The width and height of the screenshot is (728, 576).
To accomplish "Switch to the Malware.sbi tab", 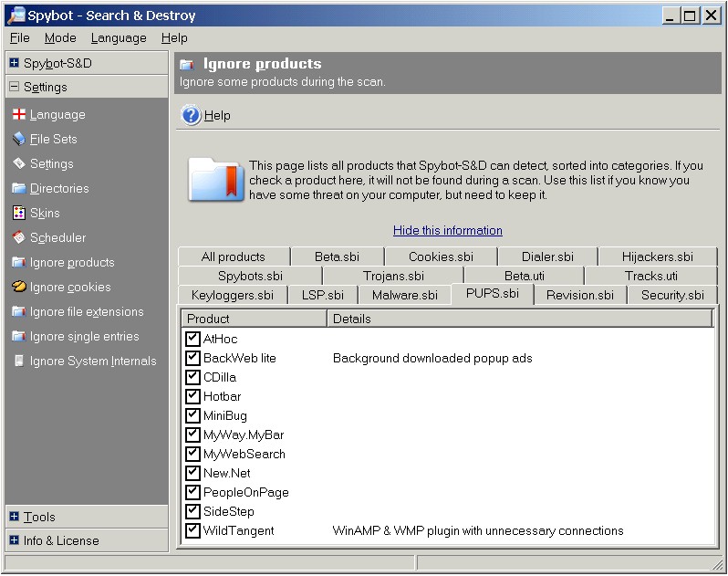I will [404, 295].
